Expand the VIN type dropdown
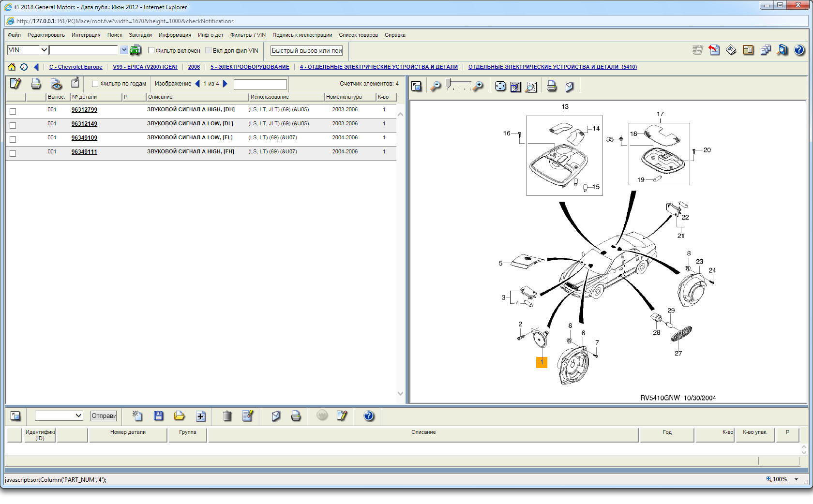The image size is (813, 504). pos(44,50)
